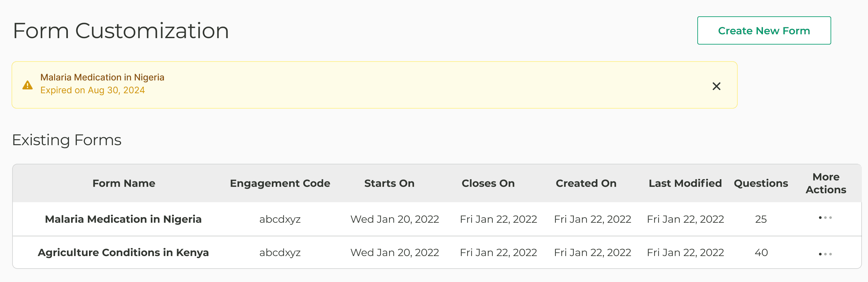
Task: Sort by Last Modified column header
Action: pyautogui.click(x=685, y=183)
